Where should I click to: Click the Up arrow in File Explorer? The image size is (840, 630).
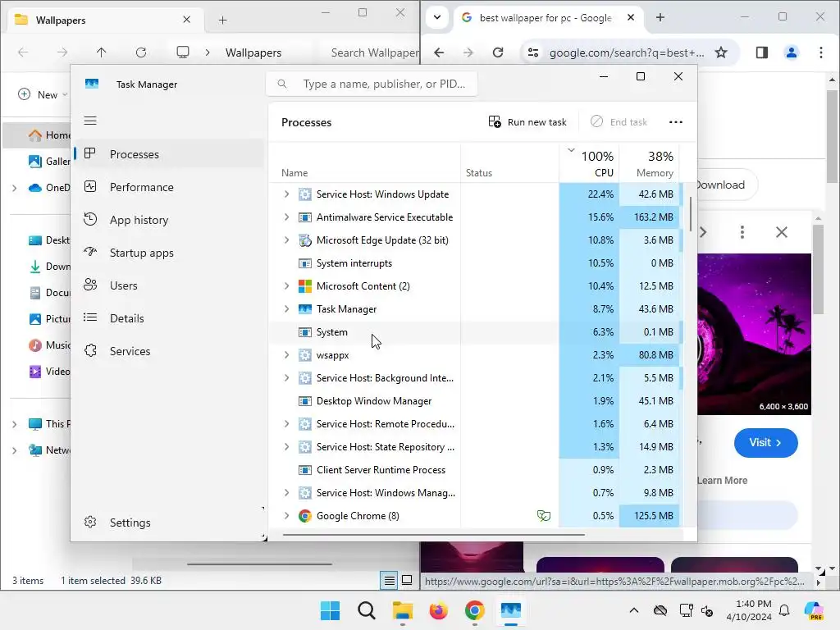pyautogui.click(x=101, y=52)
